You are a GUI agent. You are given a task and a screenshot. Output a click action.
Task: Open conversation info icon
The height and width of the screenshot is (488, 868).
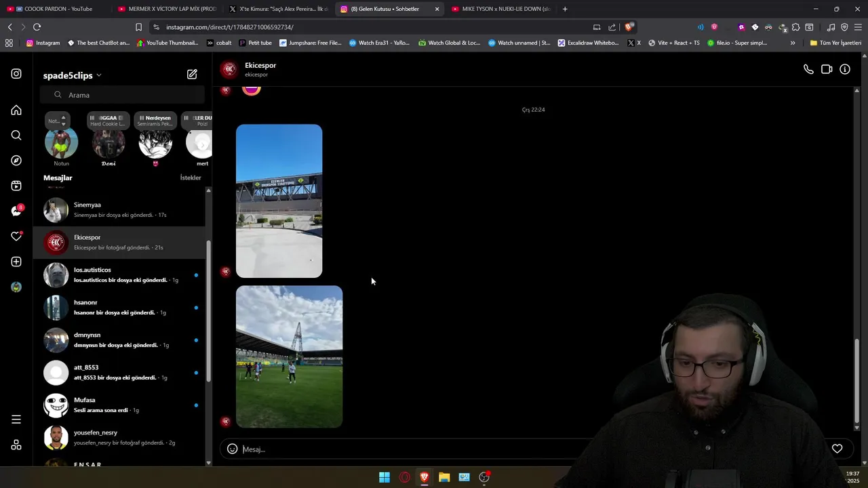coord(845,69)
